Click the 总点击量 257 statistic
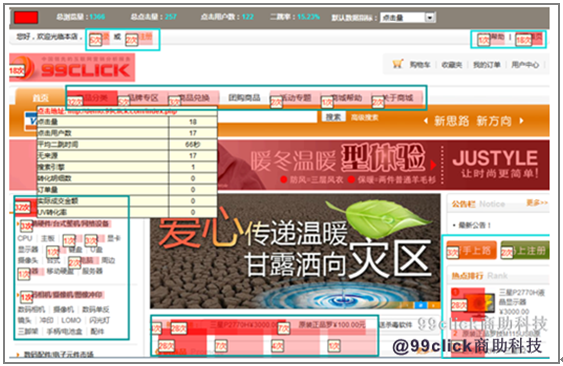Screen dimensions: 563x366 coord(154,17)
